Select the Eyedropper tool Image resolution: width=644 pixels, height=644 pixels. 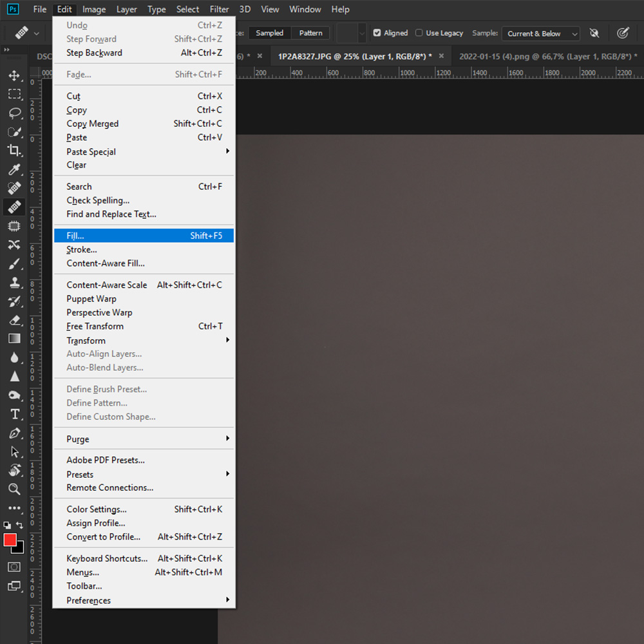14,169
